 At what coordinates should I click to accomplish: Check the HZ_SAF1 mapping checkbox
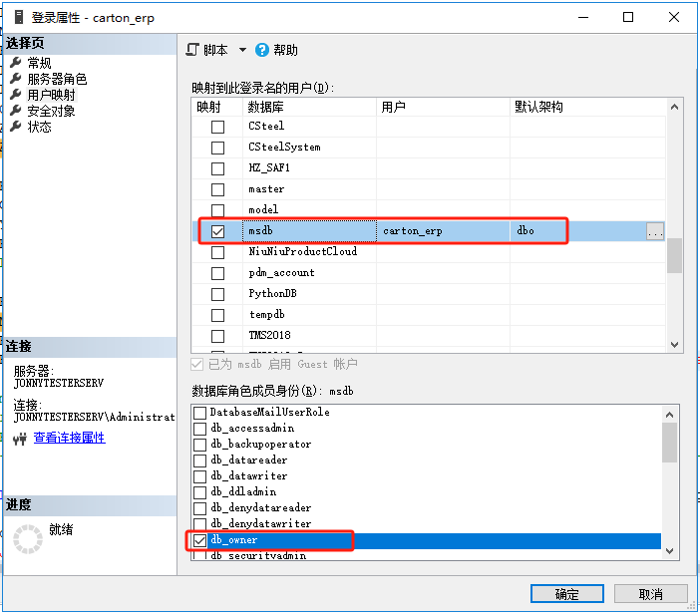coord(217,168)
